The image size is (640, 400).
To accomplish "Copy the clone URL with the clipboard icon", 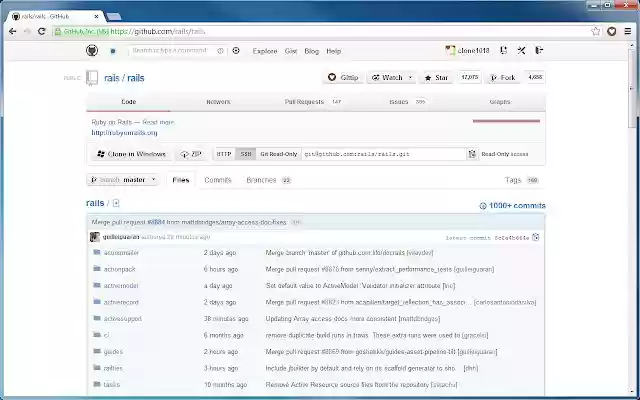I will (472, 154).
